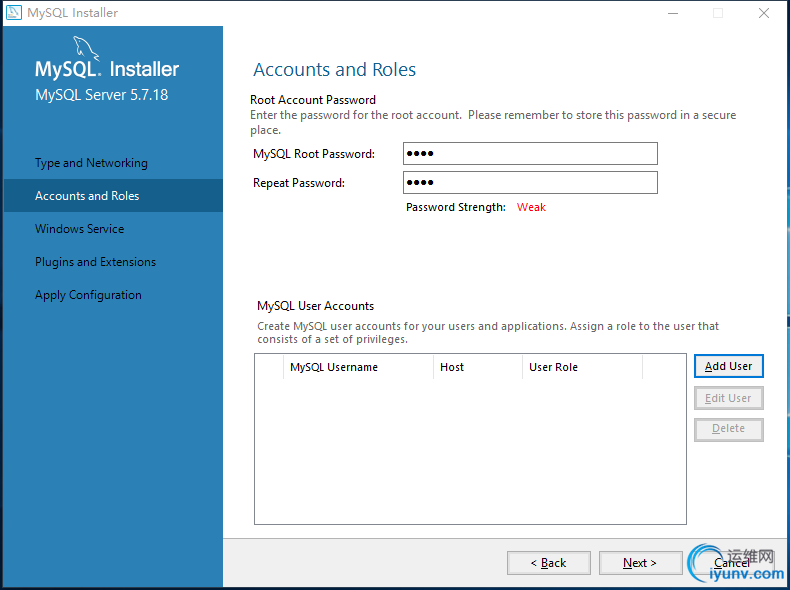Select Accounts and Roles in sidebar
The width and height of the screenshot is (790, 590).
(87, 196)
